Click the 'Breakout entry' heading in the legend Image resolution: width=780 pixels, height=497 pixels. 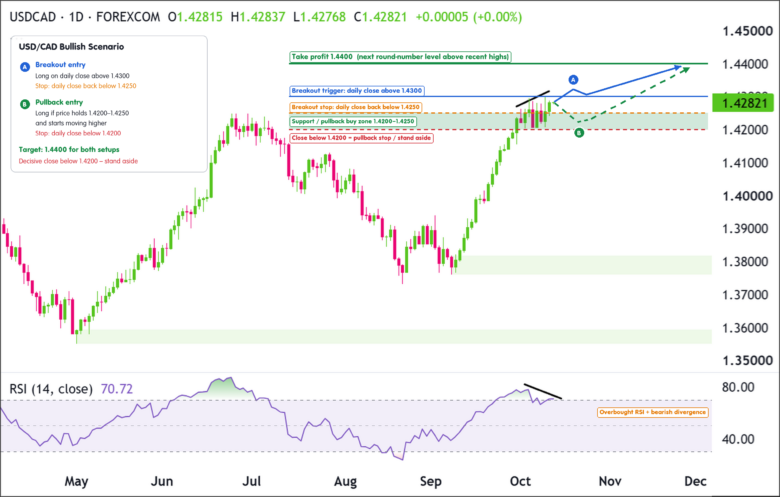coord(60,65)
